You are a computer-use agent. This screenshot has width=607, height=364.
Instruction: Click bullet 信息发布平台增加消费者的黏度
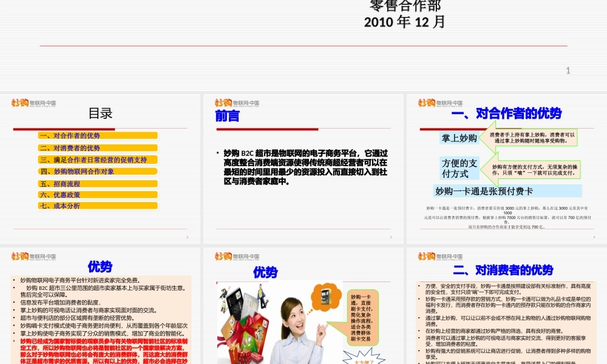pyautogui.click(x=60, y=303)
